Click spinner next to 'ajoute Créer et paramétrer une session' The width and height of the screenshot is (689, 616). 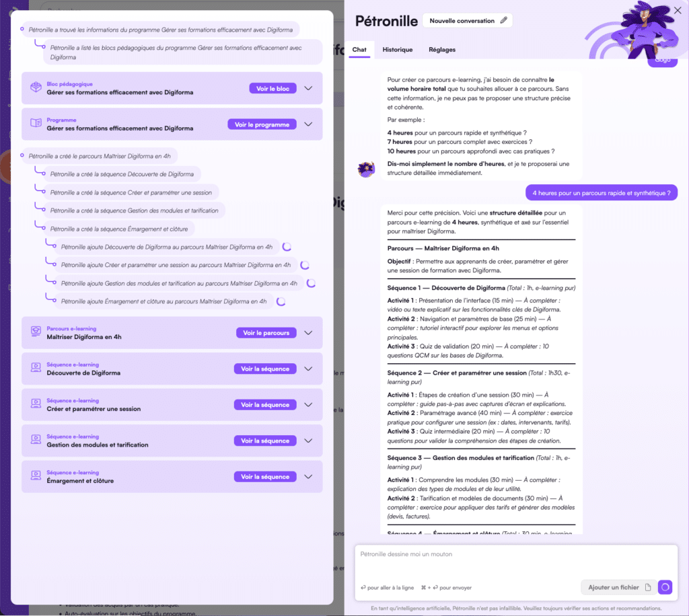click(x=305, y=265)
